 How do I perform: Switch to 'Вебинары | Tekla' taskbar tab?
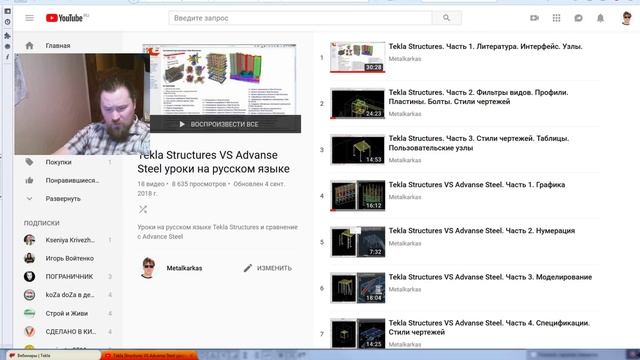53,356
